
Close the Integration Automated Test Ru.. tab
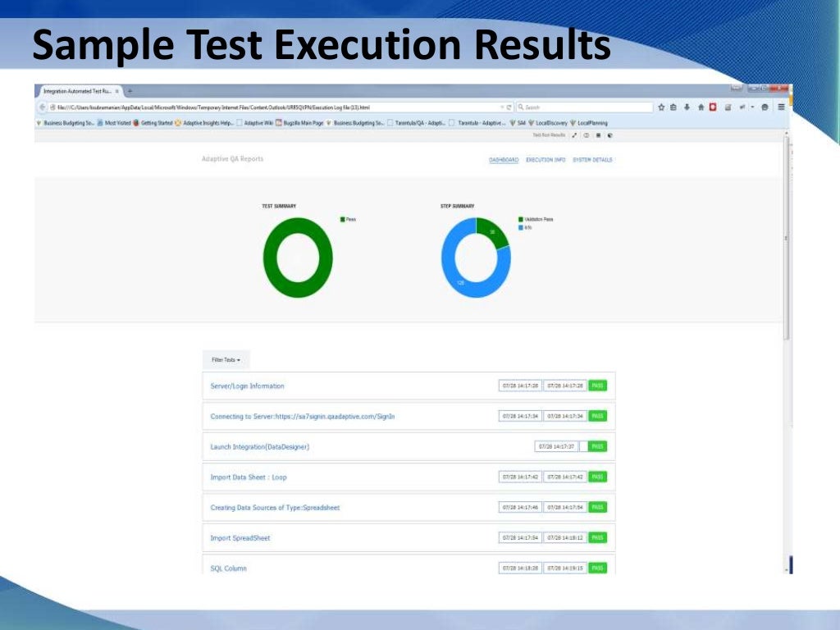click(117, 91)
